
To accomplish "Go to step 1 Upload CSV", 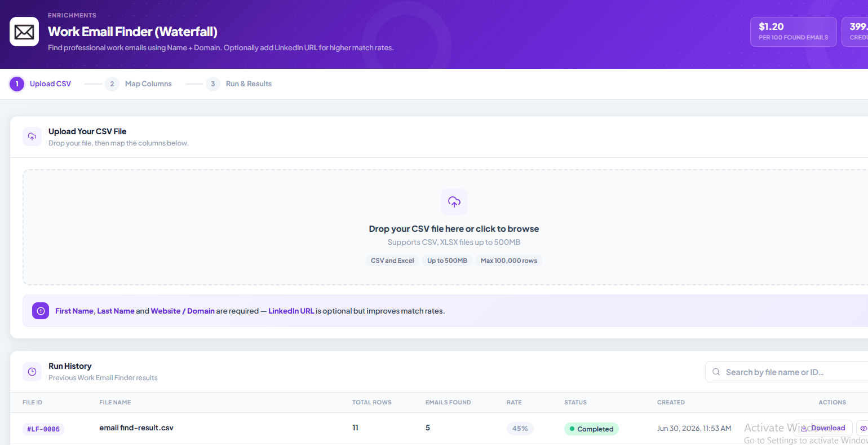I will (41, 84).
